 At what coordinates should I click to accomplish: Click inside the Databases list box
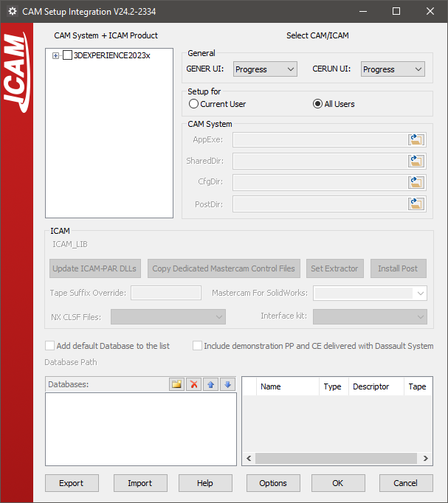(x=141, y=429)
